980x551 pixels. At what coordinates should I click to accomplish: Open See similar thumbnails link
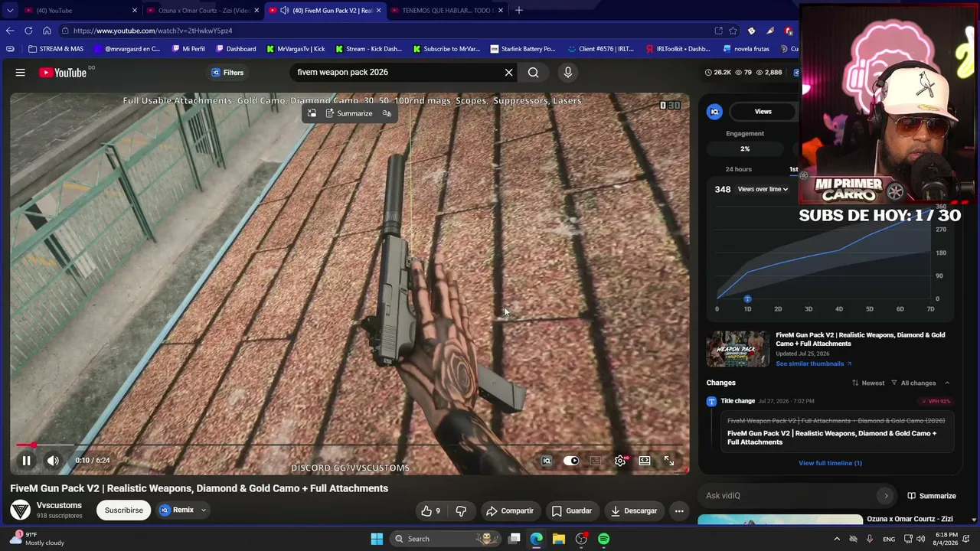click(813, 364)
